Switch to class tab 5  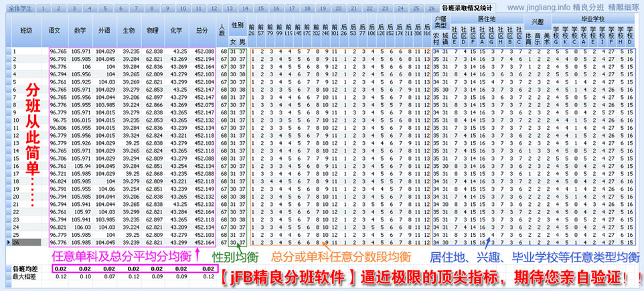105,8
